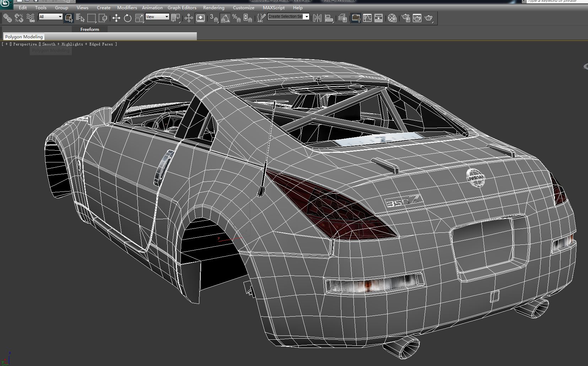Toggle Spinner Snap
This screenshot has width=588, height=366.
pyautogui.click(x=248, y=18)
